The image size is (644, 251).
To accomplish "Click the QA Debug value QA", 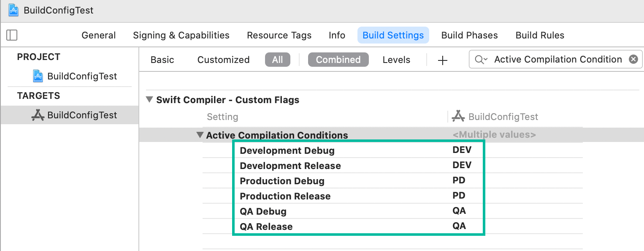I will click(x=459, y=211).
